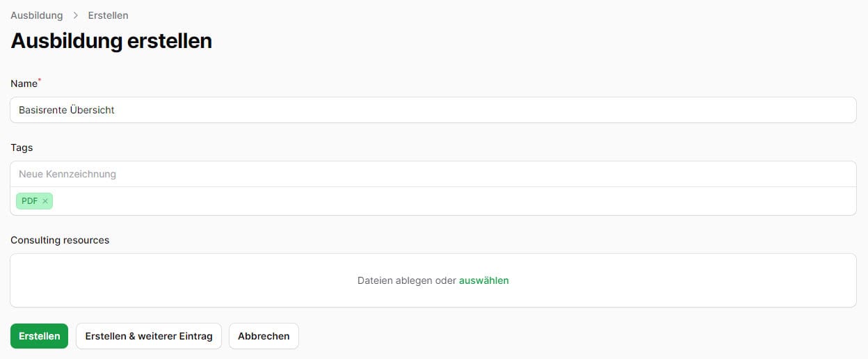Screen dimensions: 868x359
Task: Focus the Name field containing Basisrente Übersicht
Action: 433,110
